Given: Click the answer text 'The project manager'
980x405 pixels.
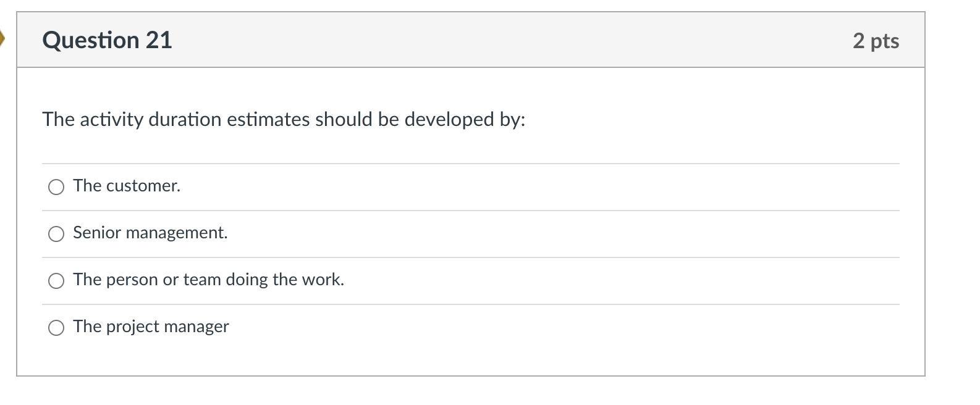Looking at the screenshot, I should (151, 327).
